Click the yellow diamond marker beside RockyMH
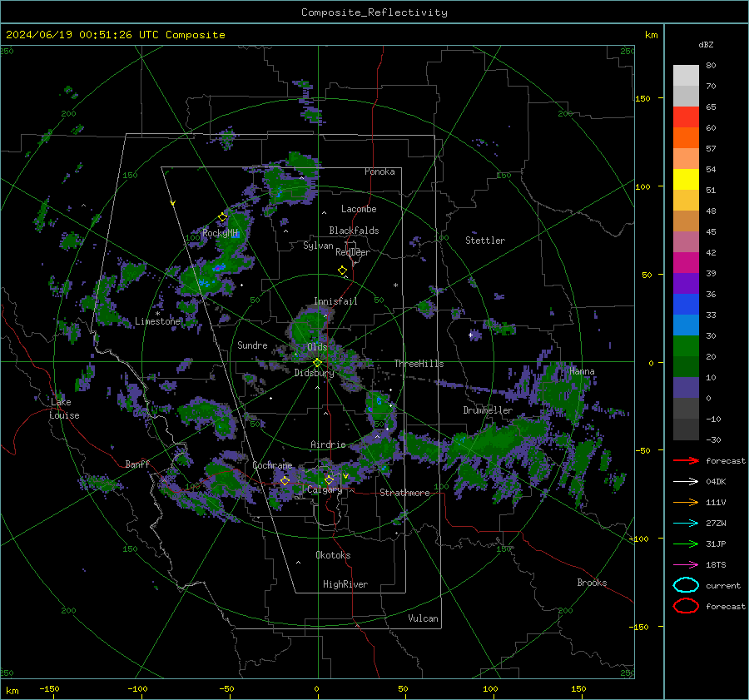 pos(222,217)
